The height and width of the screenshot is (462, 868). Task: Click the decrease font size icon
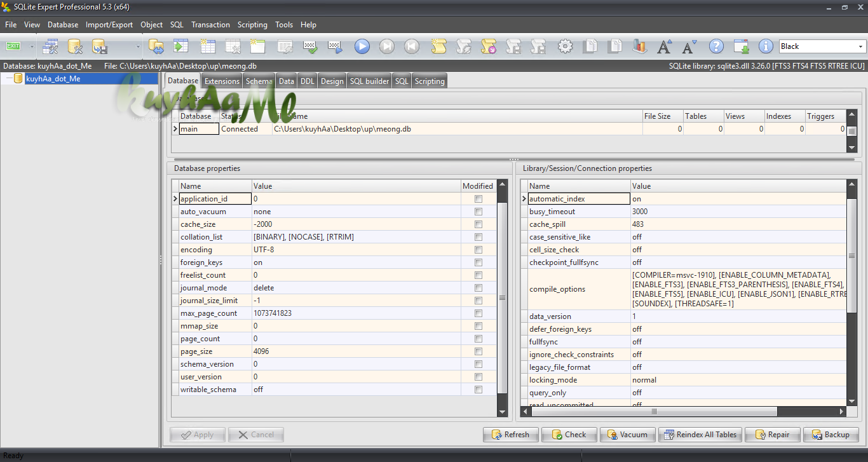[x=689, y=46]
